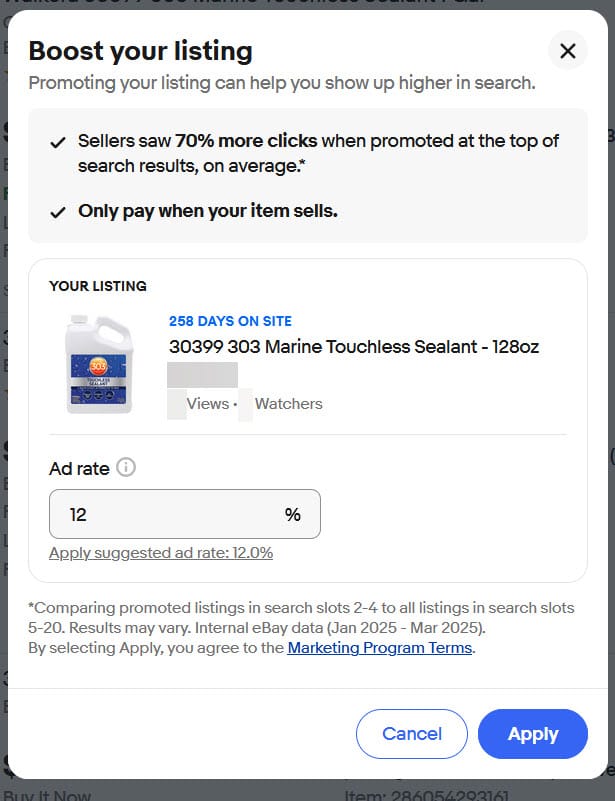Image resolution: width=615 pixels, height=801 pixels.
Task: Click the Only pay when your item sells text
Action: (x=208, y=212)
